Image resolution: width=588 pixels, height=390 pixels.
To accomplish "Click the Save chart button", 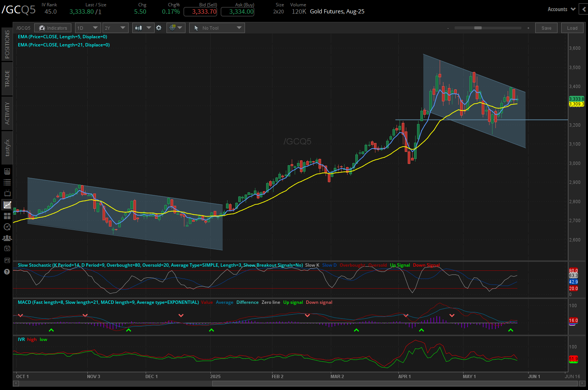I will coord(546,28).
